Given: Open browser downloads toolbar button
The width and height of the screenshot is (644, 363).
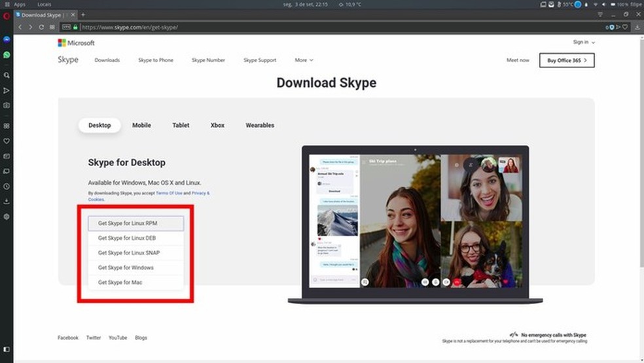Looking at the screenshot, I should [x=637, y=27].
